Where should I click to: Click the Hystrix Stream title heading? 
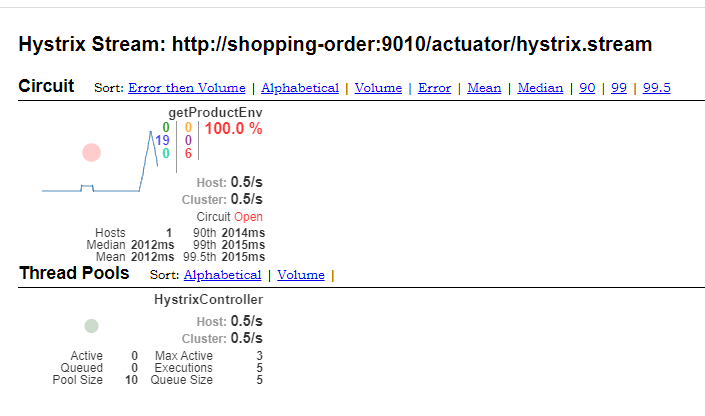click(x=335, y=44)
